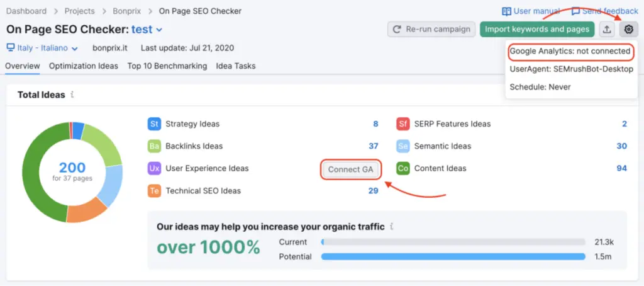Show info tooltip beside Total Ideas
The height and width of the screenshot is (286, 644).
(72, 95)
